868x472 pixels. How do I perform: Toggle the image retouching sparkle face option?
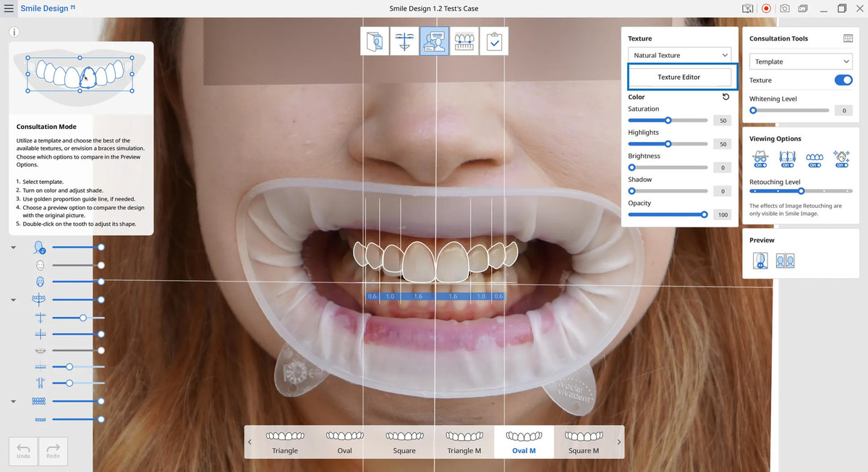coord(841,159)
